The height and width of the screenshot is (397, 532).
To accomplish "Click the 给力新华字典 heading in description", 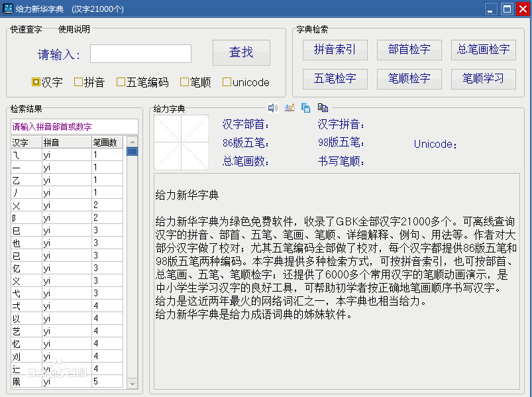I will click(x=187, y=195).
